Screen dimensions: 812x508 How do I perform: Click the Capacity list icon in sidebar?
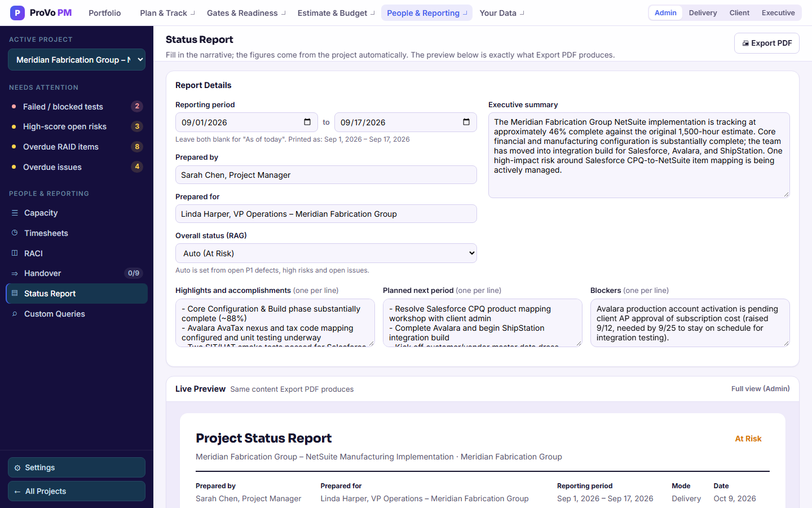(15, 213)
